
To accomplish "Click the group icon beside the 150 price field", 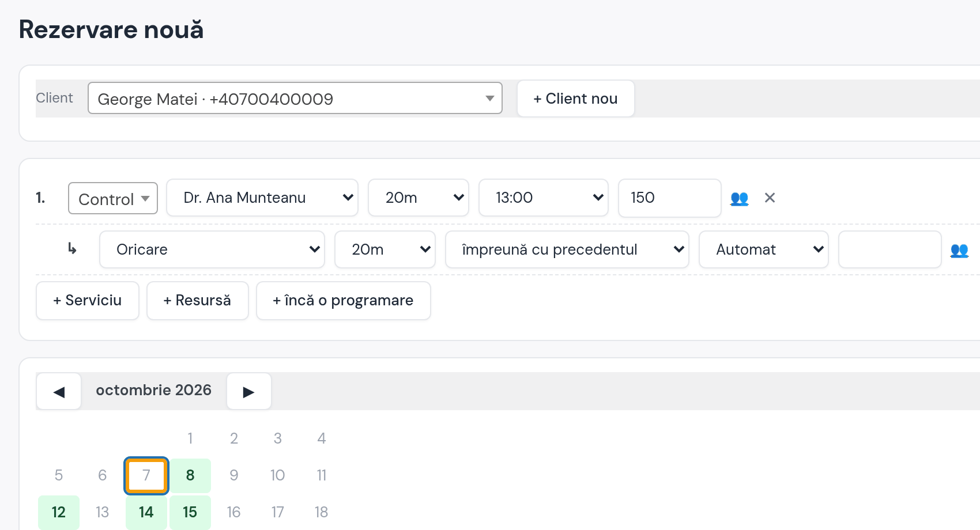I will (739, 198).
